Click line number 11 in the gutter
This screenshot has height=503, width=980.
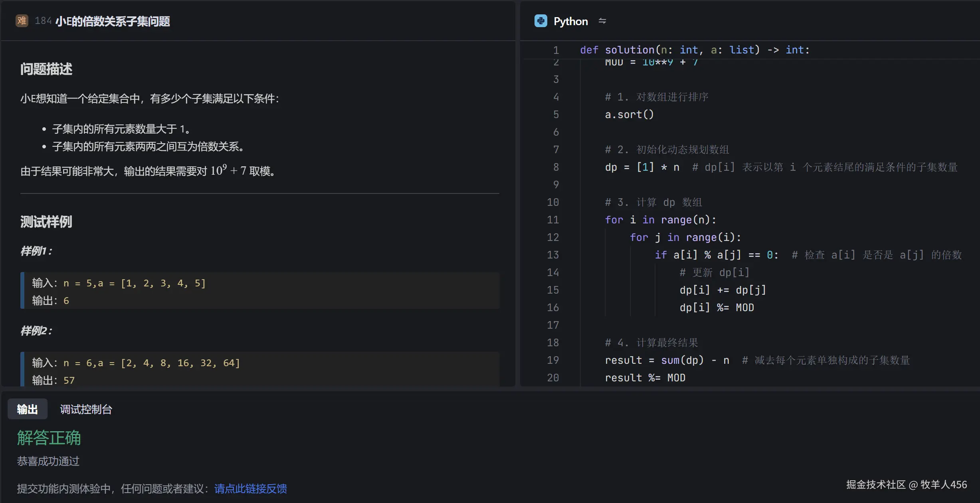tap(552, 220)
